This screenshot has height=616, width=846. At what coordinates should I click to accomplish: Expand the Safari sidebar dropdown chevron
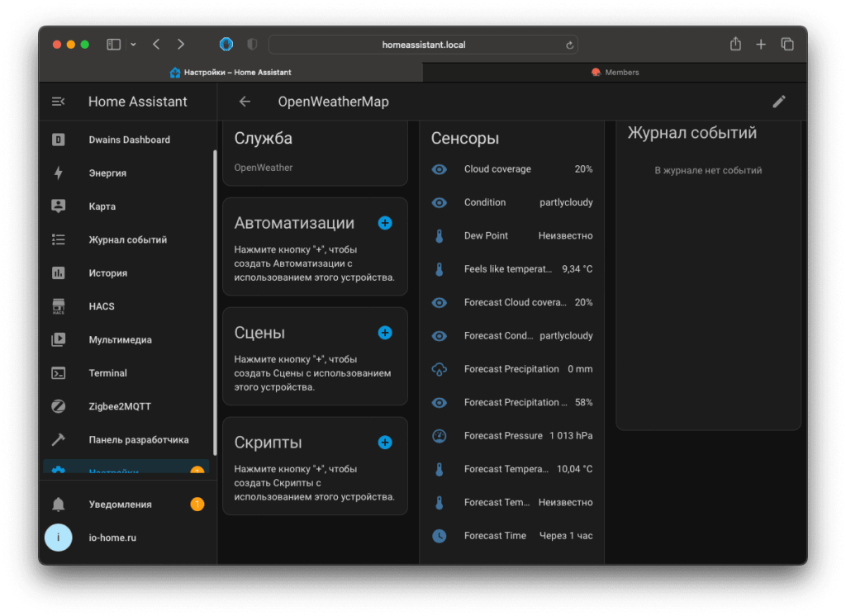click(x=133, y=45)
